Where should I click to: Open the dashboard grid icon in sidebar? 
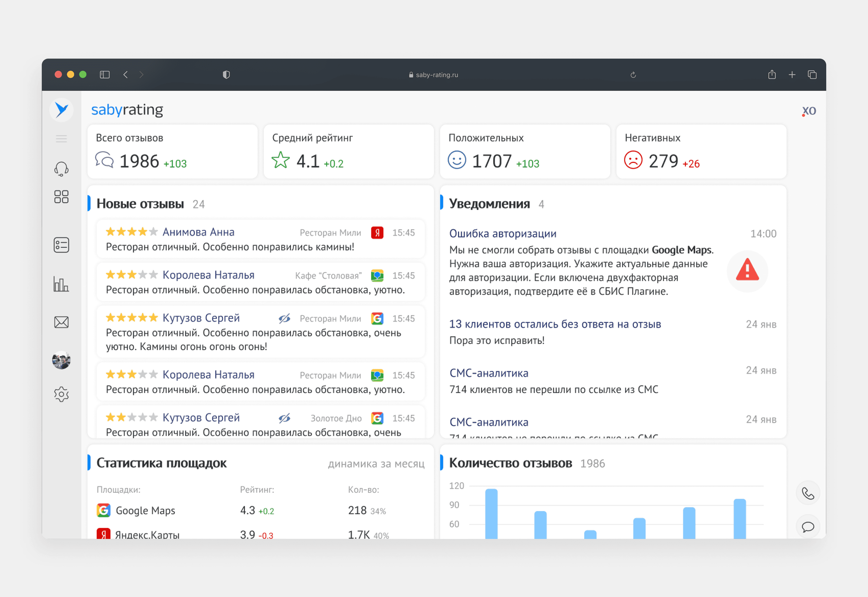click(x=61, y=197)
